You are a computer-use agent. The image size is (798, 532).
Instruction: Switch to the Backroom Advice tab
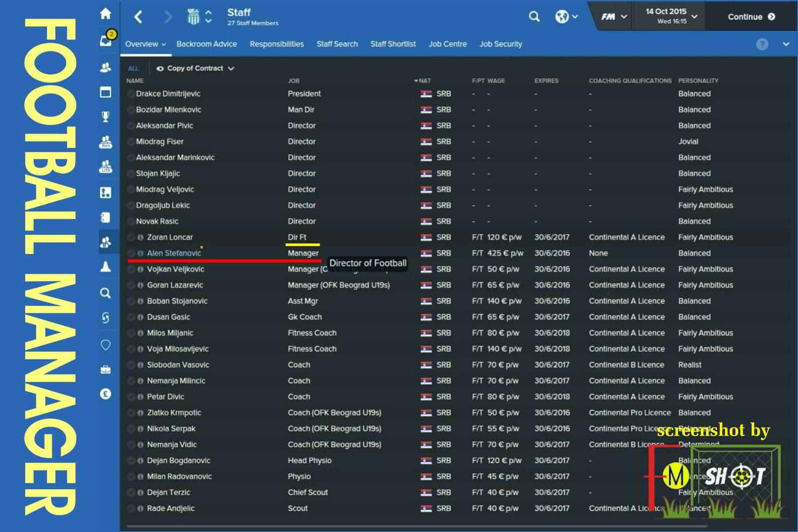coord(207,44)
